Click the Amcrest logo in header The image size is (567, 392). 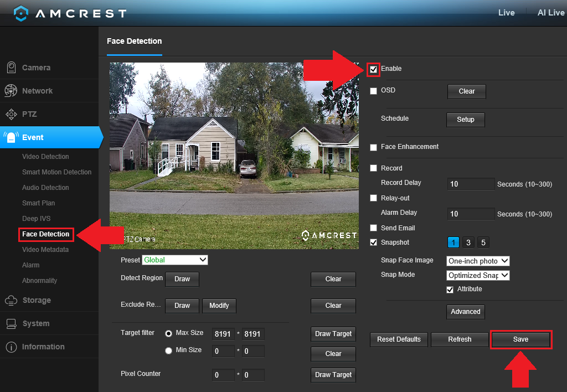click(x=70, y=13)
